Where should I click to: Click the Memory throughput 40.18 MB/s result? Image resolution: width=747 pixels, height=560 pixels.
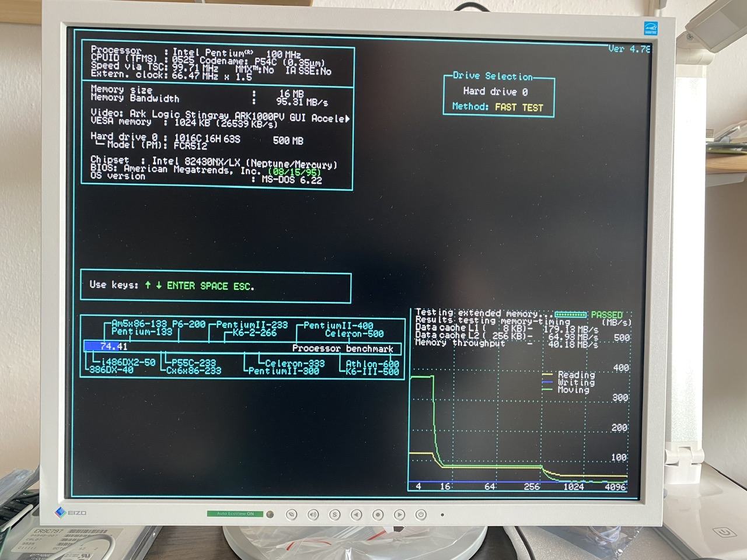507,344
